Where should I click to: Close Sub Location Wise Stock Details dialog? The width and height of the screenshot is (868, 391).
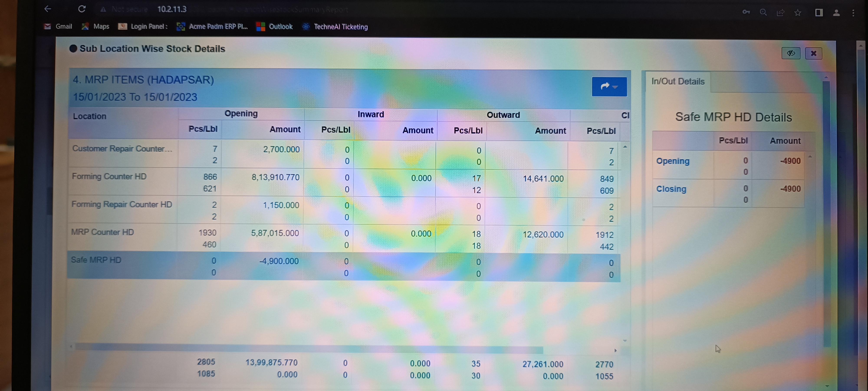click(813, 53)
